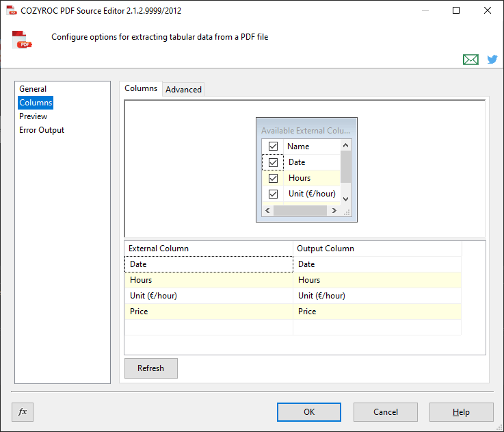This screenshot has height=432, width=504.
Task: Click the PDF file icon in header
Action: [x=23, y=40]
